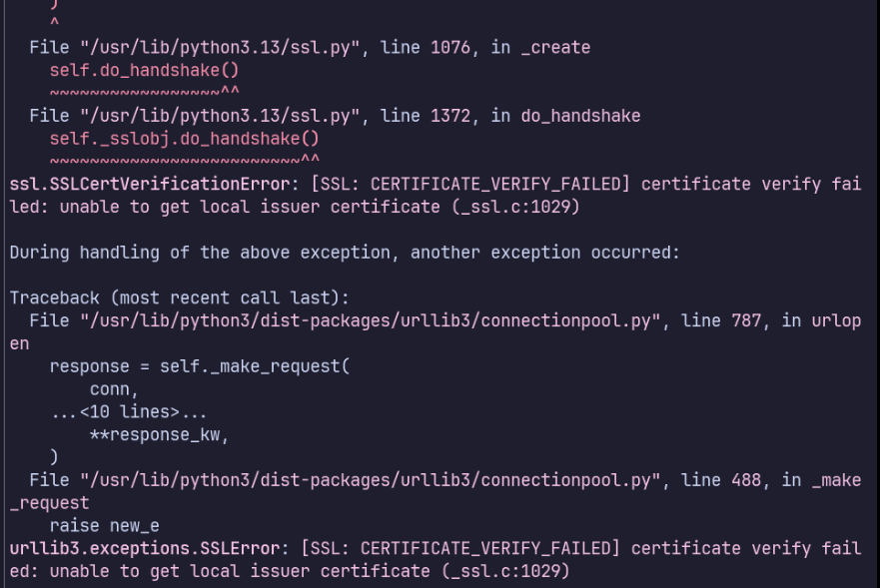Click the 'During handling of the above exception' line
This screenshot has height=588, width=880.
point(345,253)
